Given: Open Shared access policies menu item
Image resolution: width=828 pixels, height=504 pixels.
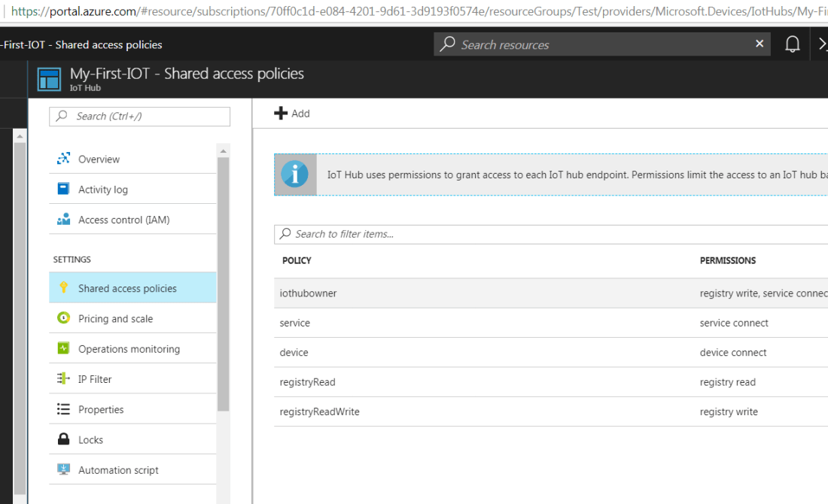Looking at the screenshot, I should pyautogui.click(x=127, y=288).
